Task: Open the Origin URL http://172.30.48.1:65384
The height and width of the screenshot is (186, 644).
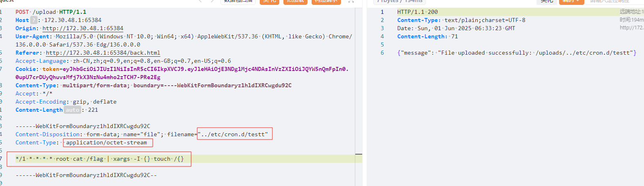Action: point(83,28)
